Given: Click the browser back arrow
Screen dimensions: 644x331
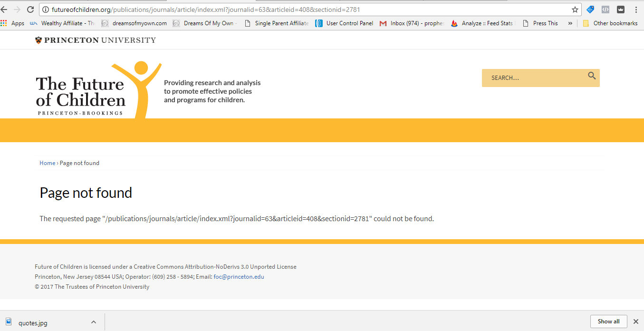Looking at the screenshot, I should [4, 10].
